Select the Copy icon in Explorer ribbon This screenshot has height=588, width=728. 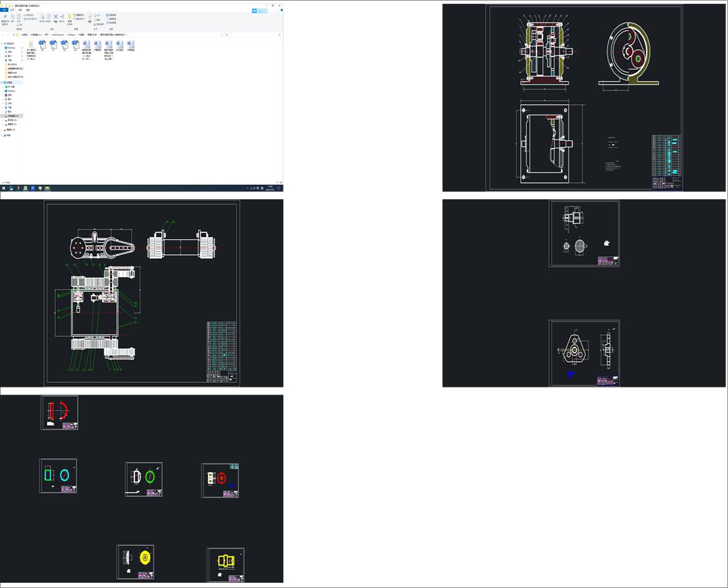point(12,18)
